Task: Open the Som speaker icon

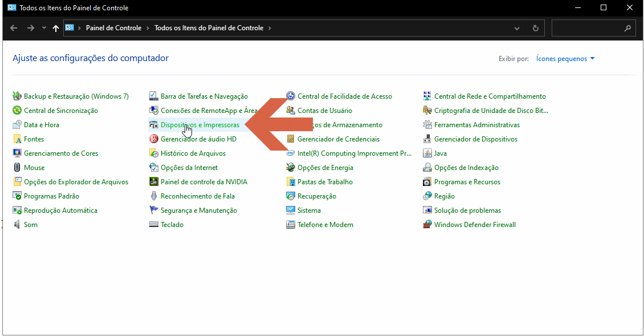Action: pyautogui.click(x=17, y=225)
